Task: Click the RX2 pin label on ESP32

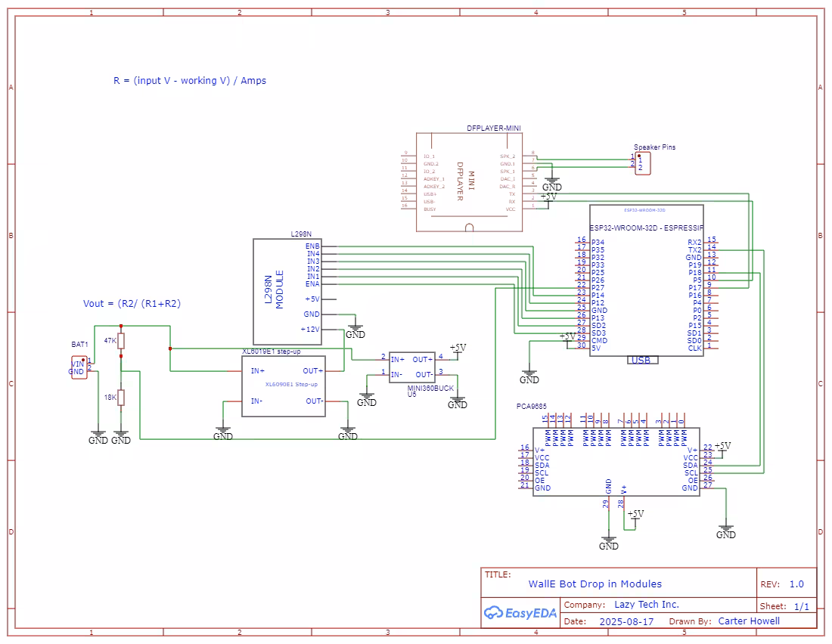Action: [694, 242]
